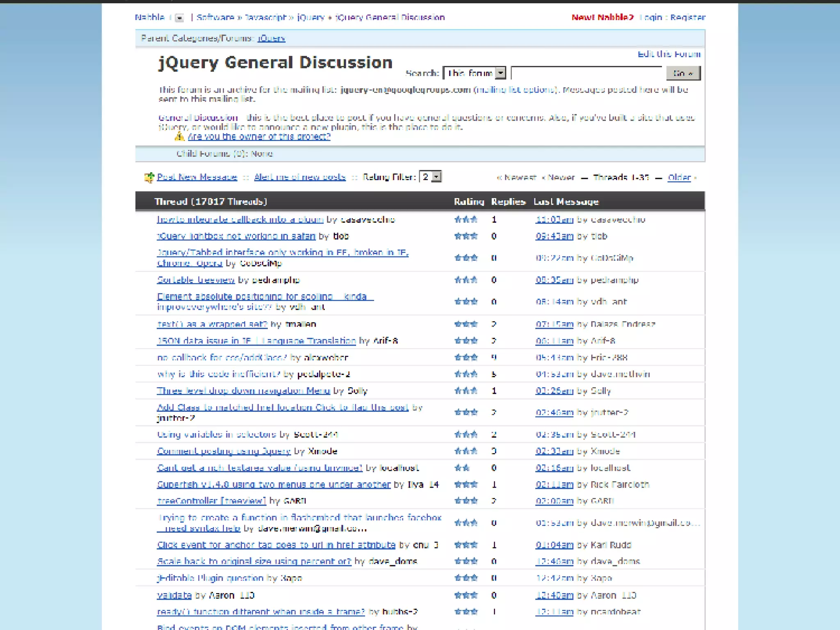
Task: Click the Post New Message icon
Action: 149,178
